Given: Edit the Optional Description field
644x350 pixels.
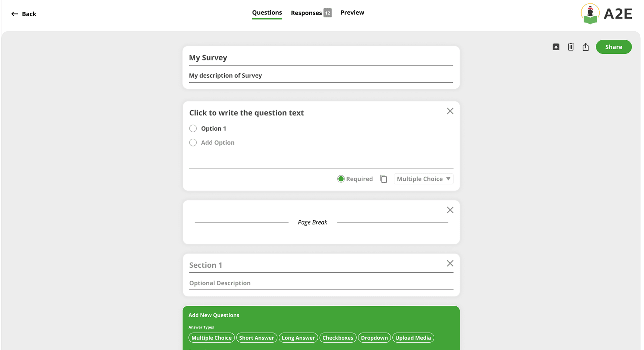Looking at the screenshot, I should pyautogui.click(x=321, y=283).
